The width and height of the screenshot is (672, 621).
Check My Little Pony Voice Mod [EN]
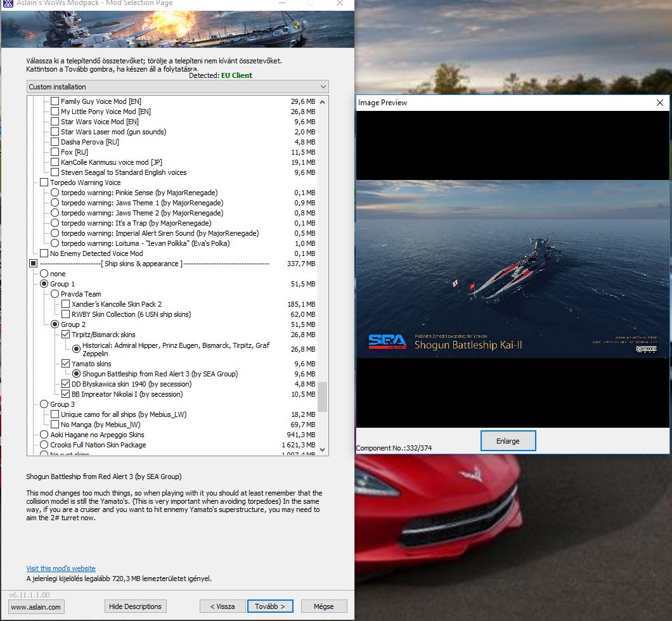click(55, 112)
